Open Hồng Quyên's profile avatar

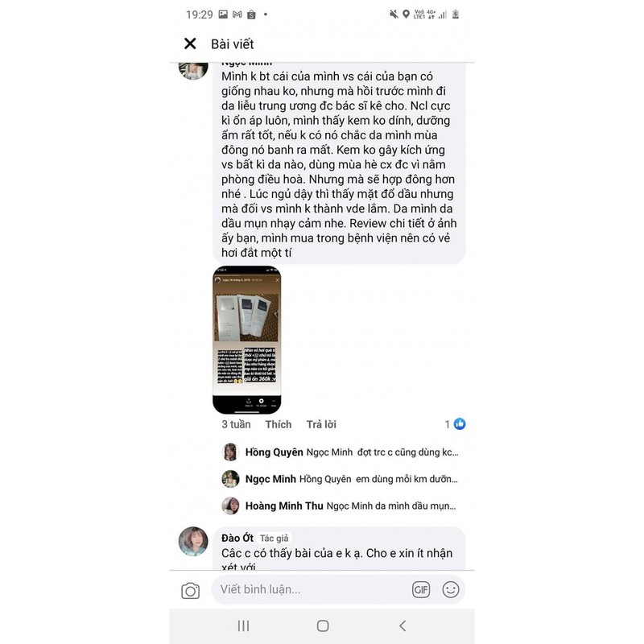230,452
